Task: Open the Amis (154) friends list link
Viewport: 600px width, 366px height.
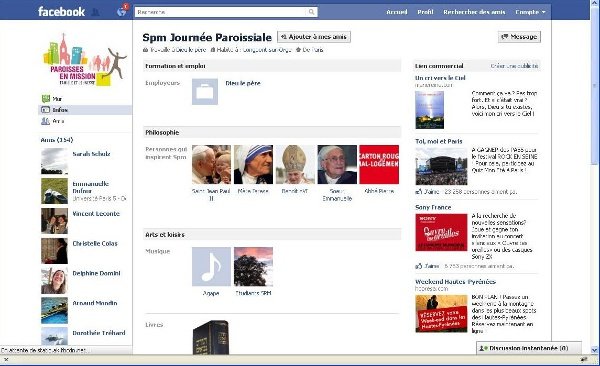Action: (57, 140)
